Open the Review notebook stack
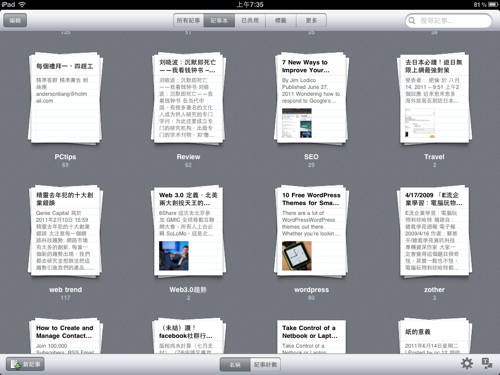The image size is (500, 375). (188, 98)
